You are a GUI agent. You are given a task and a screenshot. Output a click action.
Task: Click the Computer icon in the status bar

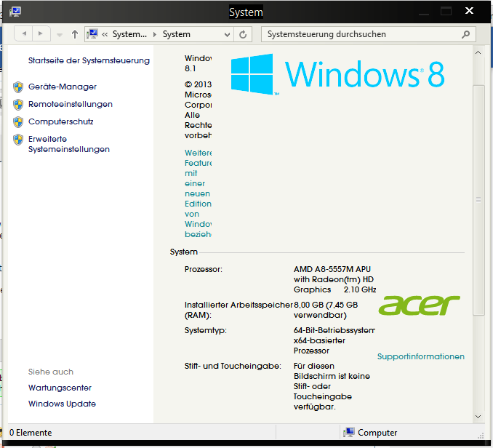(x=349, y=432)
